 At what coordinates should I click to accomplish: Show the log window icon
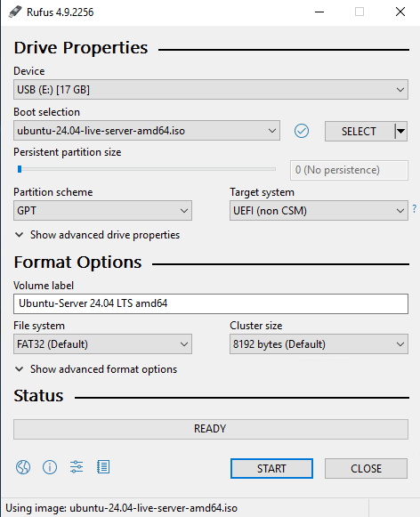[x=103, y=467]
